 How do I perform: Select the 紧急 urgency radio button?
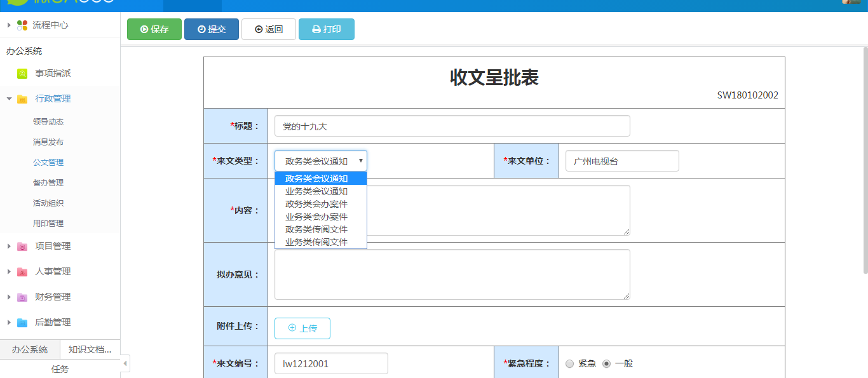tap(569, 364)
